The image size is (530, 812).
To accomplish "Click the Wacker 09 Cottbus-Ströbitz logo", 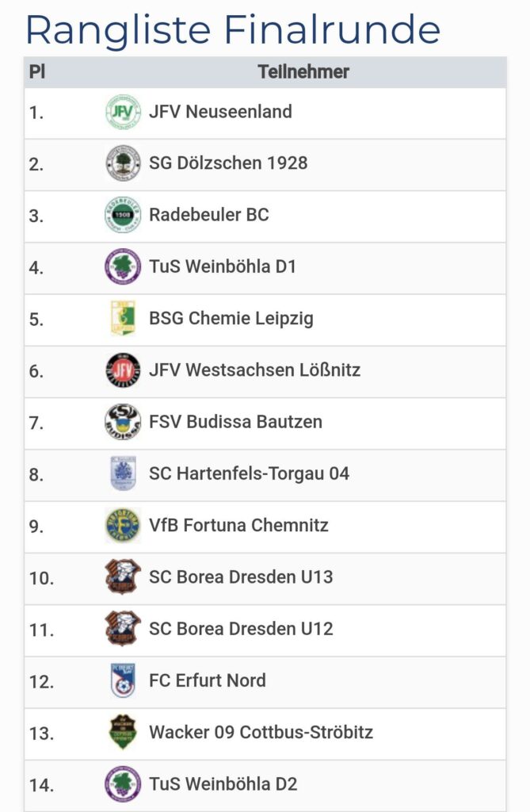I will [123, 732].
